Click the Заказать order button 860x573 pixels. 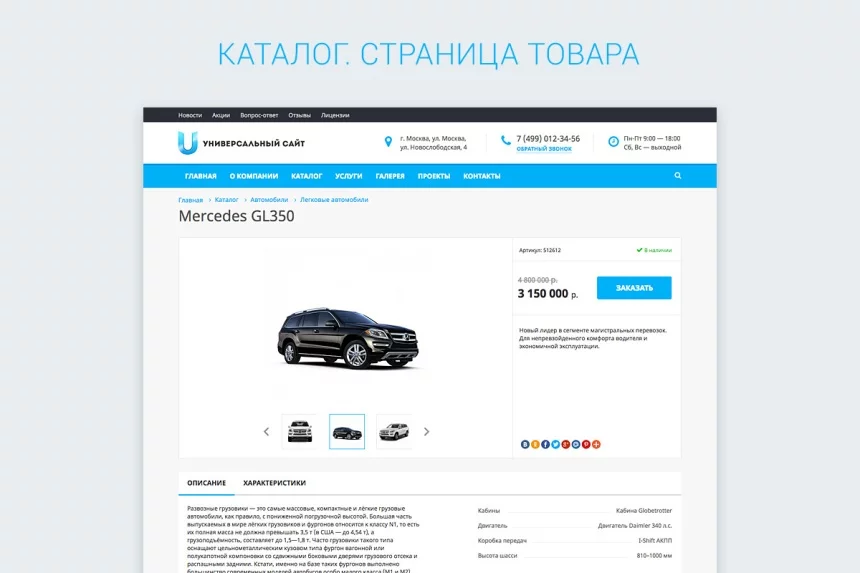634,288
